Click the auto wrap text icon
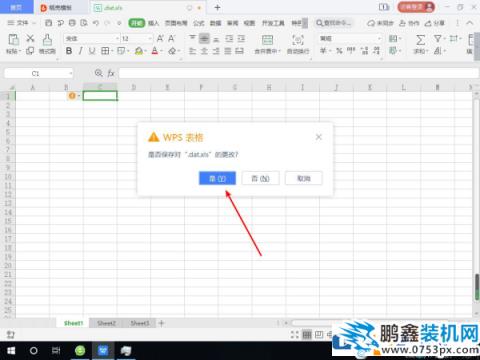This screenshot has height=360, width=480. coord(298,40)
